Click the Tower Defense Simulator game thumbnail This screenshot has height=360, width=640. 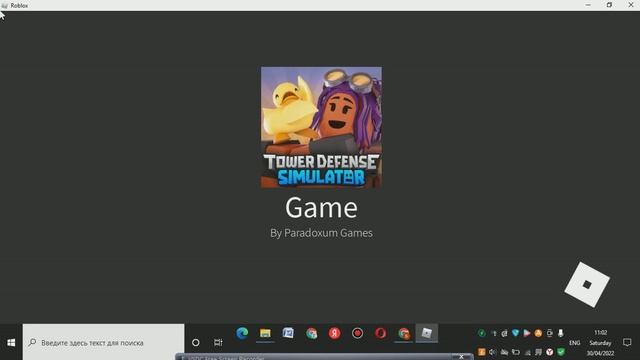tap(321, 127)
